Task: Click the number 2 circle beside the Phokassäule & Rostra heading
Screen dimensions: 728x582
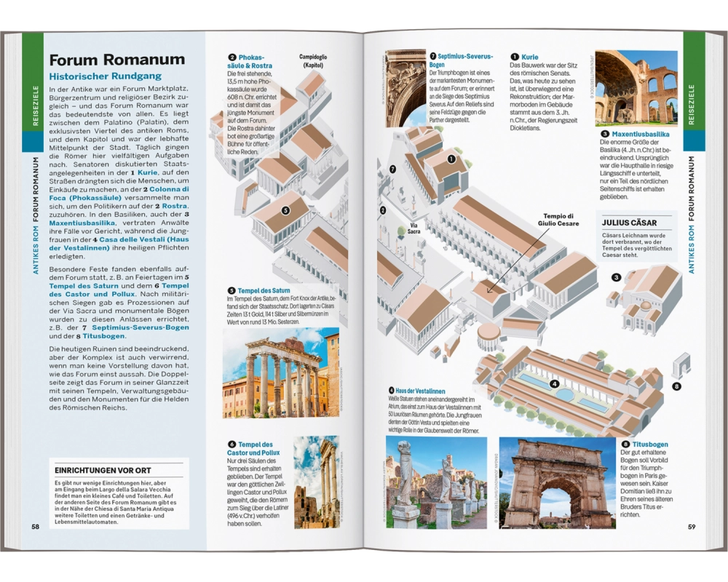Action: tap(232, 57)
